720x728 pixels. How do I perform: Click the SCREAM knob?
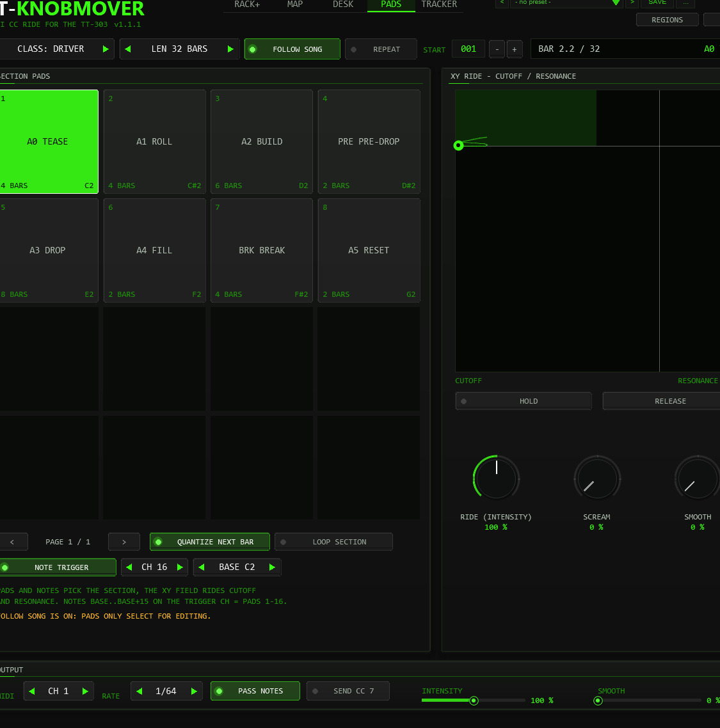(x=597, y=479)
